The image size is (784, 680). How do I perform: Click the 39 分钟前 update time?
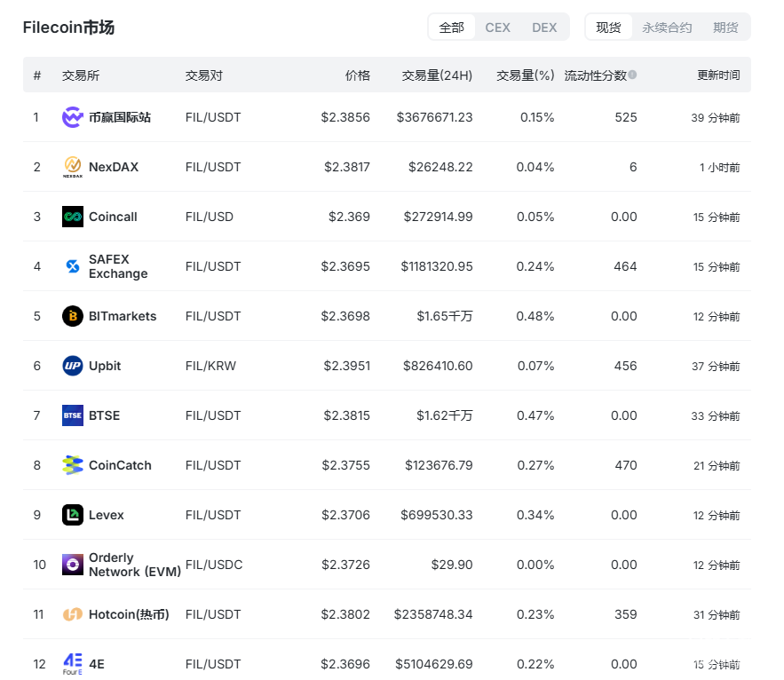point(716,117)
